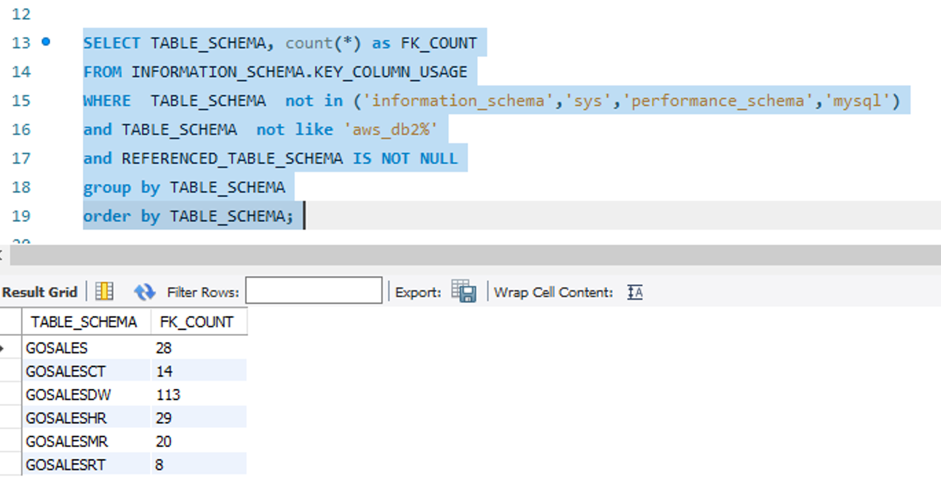
Task: Click the FK count 113 cell
Action: (x=199, y=395)
